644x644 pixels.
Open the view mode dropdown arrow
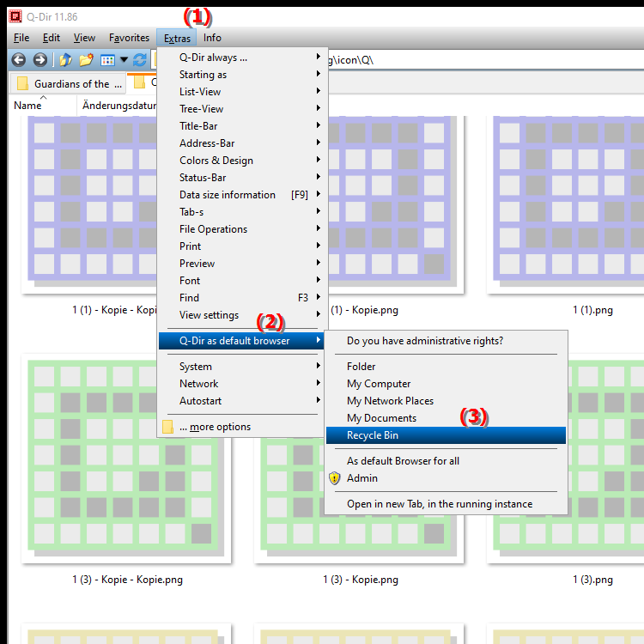(124, 60)
